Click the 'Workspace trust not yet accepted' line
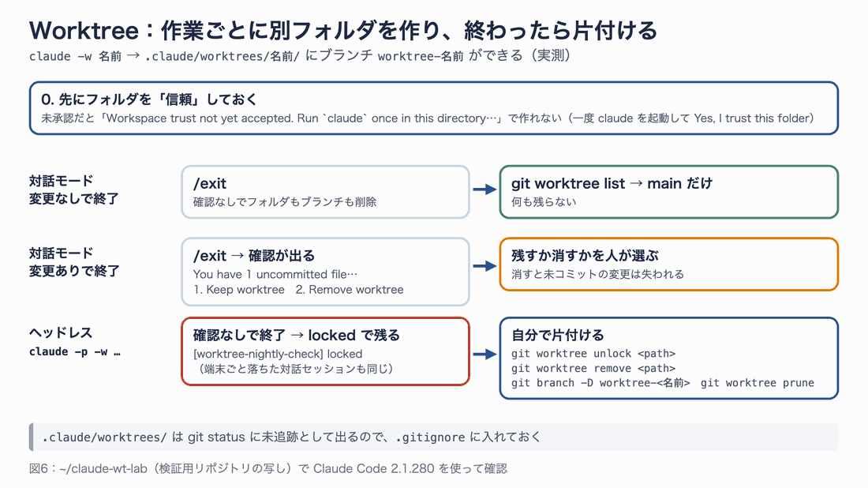Screen dimensions: 868x488 pyautogui.click(x=428, y=118)
